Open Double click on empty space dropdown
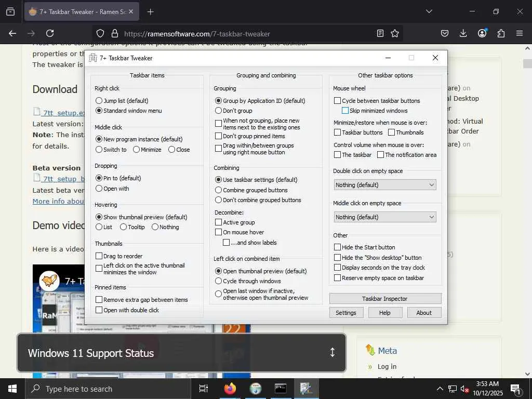Viewport: 532px width, 399px height. pos(385,185)
